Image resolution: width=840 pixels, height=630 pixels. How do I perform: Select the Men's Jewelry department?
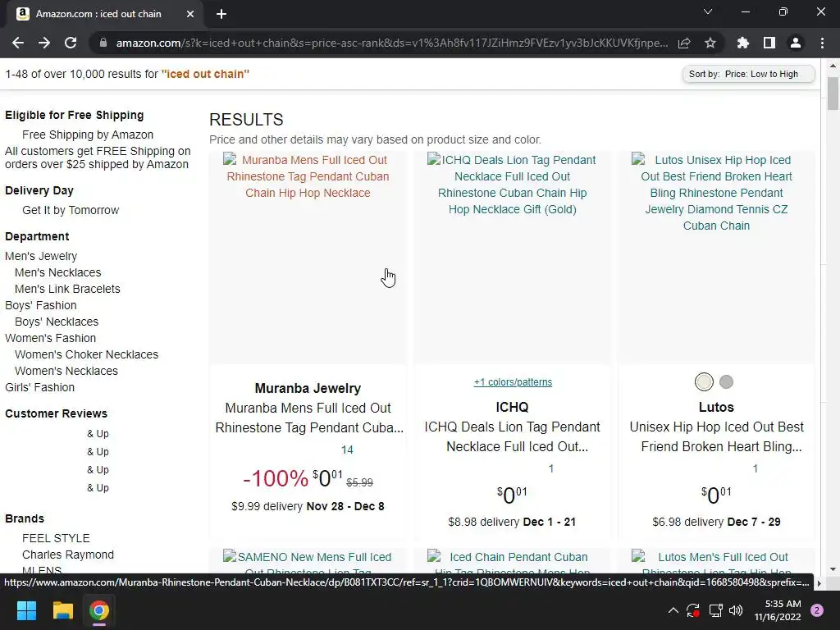click(x=41, y=256)
